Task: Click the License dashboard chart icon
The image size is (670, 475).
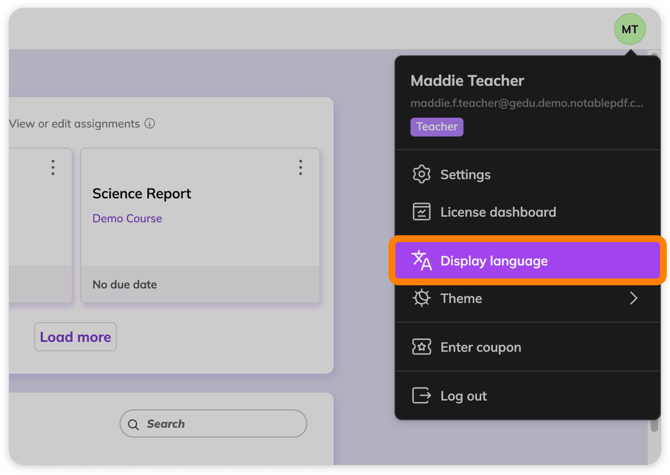Action: (x=421, y=212)
